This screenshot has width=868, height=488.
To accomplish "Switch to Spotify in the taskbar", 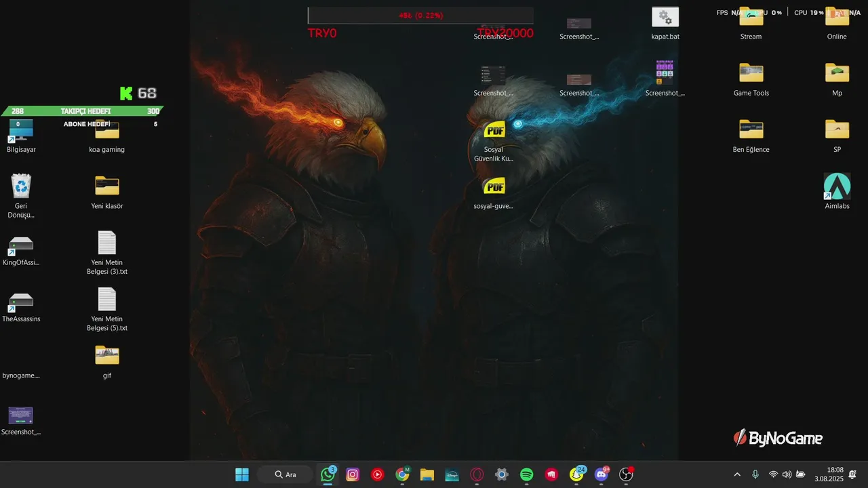I will click(527, 474).
